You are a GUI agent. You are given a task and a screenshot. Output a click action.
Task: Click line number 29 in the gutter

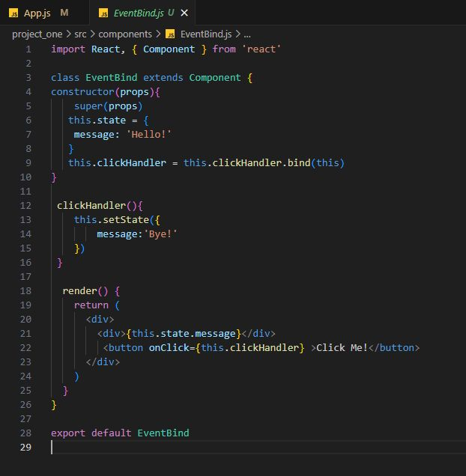tap(25, 447)
